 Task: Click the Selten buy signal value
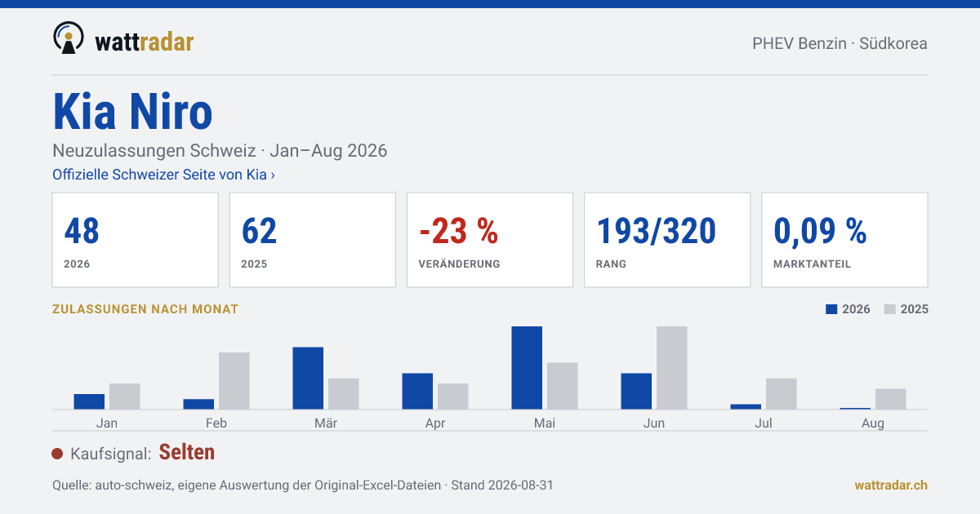187,452
